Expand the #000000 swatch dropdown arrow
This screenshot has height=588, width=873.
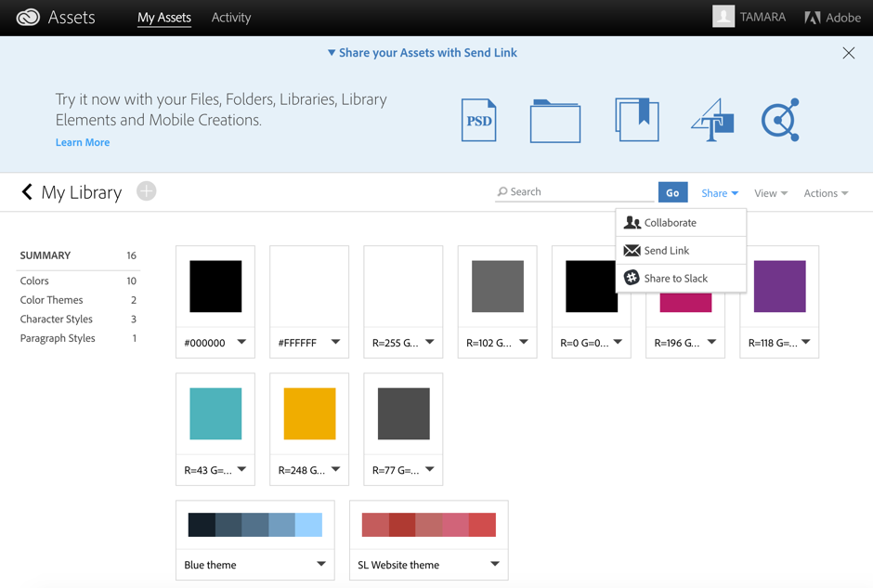243,342
